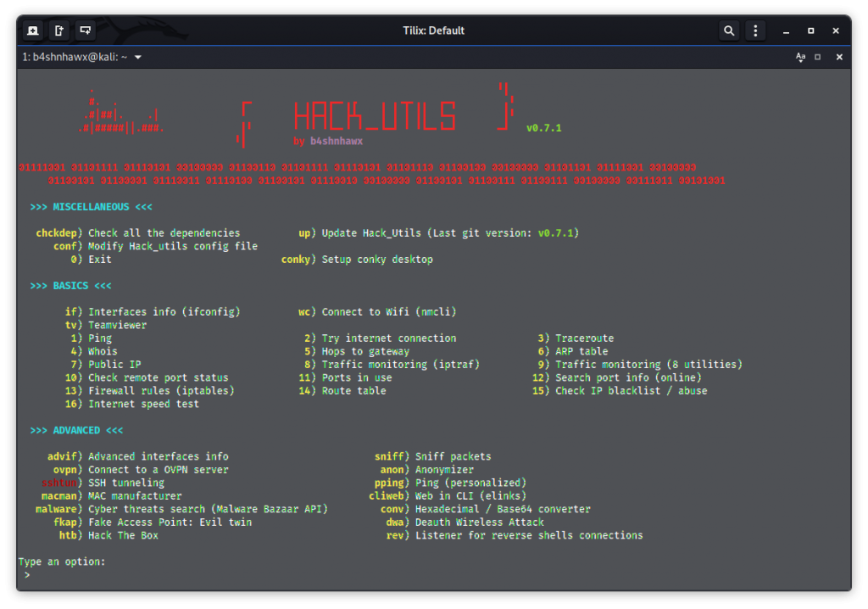The image size is (868, 609).
Task: Close the Tilix window
Action: coord(835,31)
